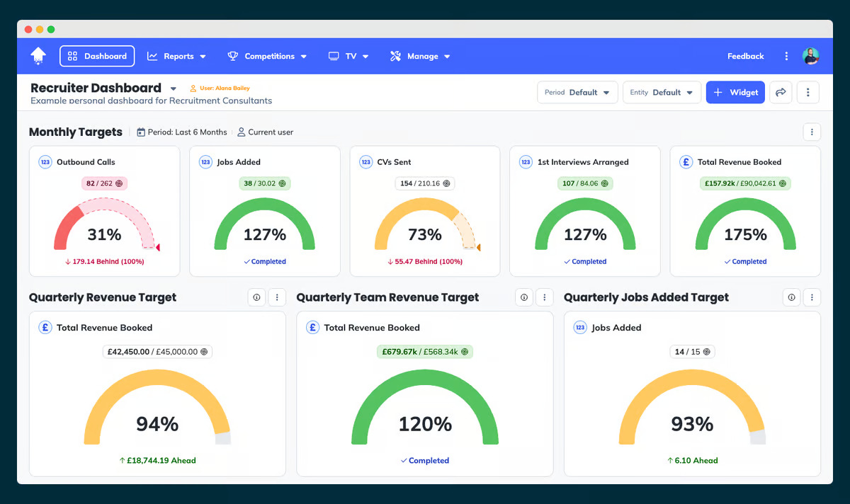Image resolution: width=850 pixels, height=504 pixels.
Task: Click the Competitions trophy icon
Action: tap(233, 56)
